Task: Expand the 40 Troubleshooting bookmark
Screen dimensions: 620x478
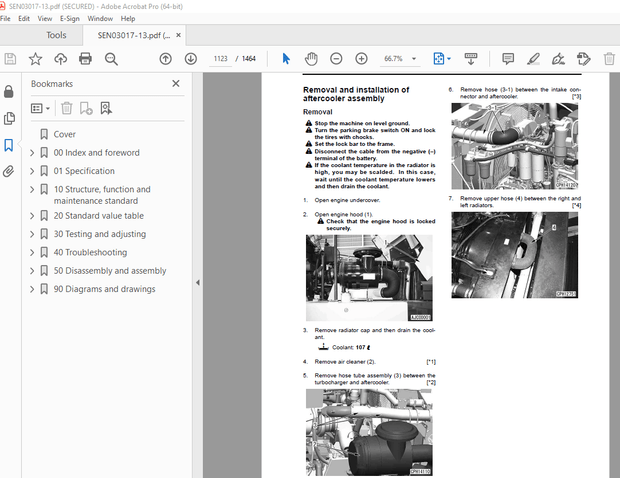Action: point(32,252)
